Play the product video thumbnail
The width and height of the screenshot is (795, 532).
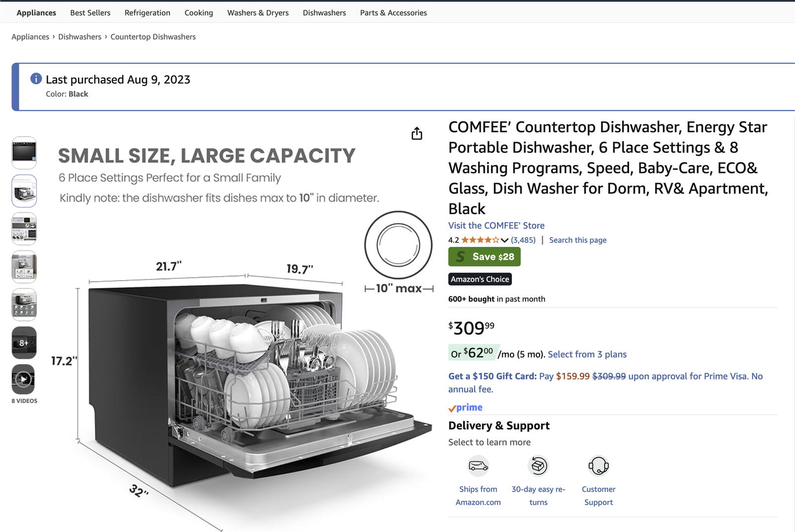point(24,380)
